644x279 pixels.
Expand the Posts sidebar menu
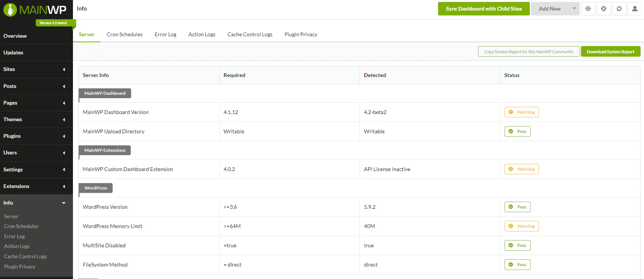36,86
